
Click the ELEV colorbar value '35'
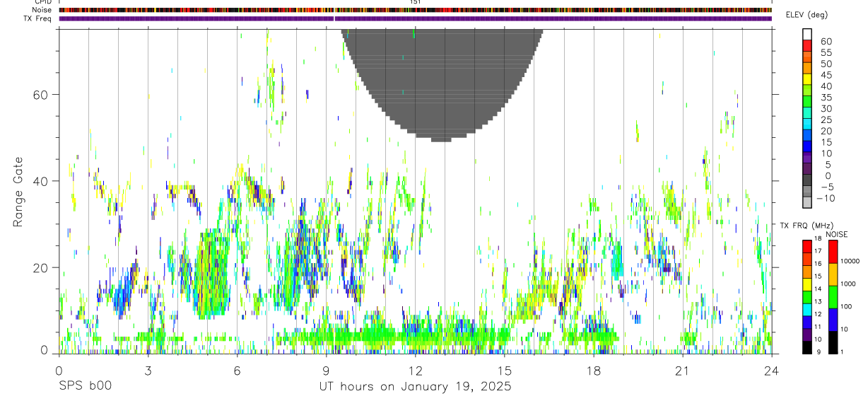click(x=826, y=98)
